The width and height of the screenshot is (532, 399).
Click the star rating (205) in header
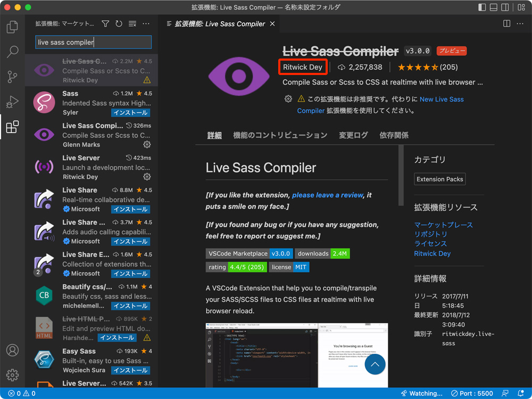pos(428,67)
